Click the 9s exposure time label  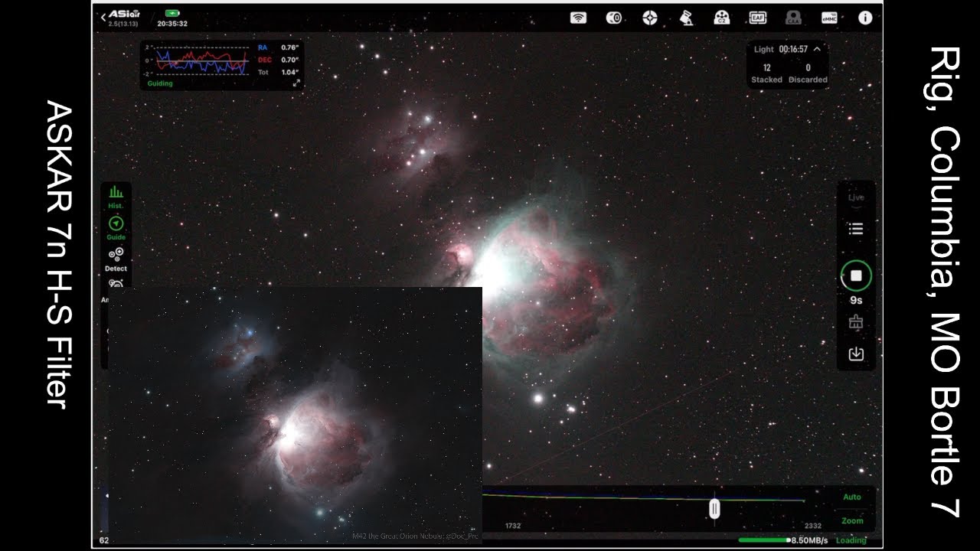click(x=856, y=301)
